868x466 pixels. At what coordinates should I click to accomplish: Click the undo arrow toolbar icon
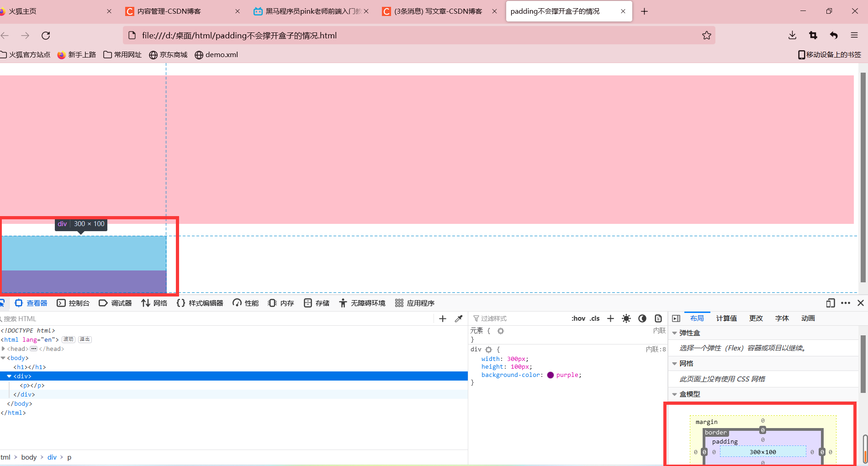click(834, 35)
